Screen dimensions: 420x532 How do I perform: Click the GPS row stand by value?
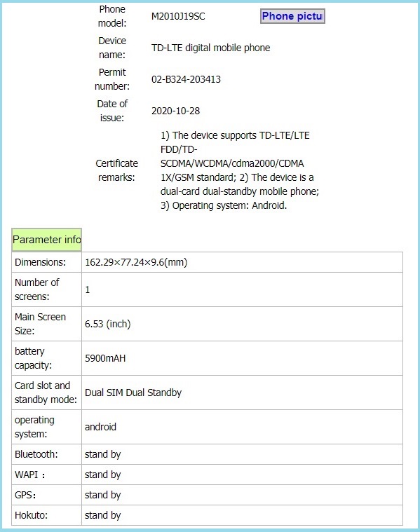point(102,495)
